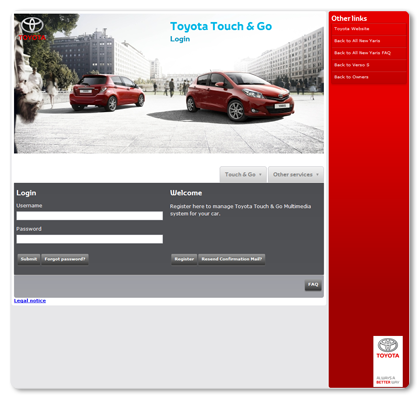Open the Legal notice link
This screenshot has height=399, width=420.
[30, 301]
